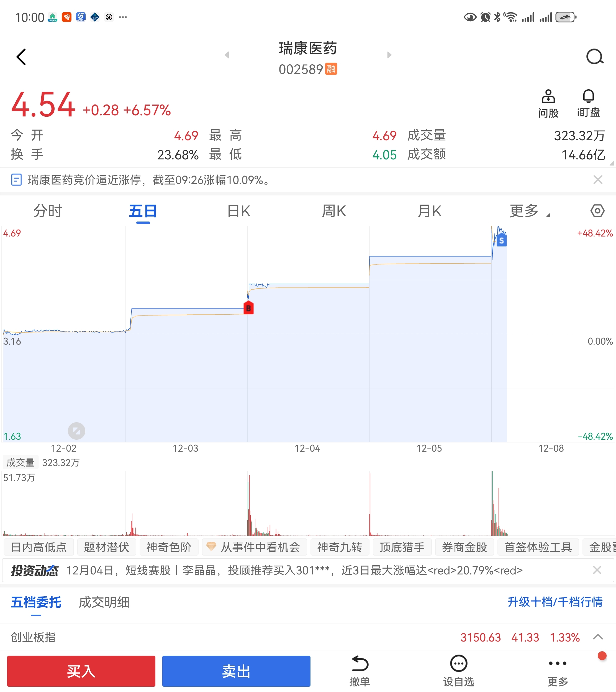
Task: Open 升级十档/千档行情 upgrade link
Action: coord(555,602)
